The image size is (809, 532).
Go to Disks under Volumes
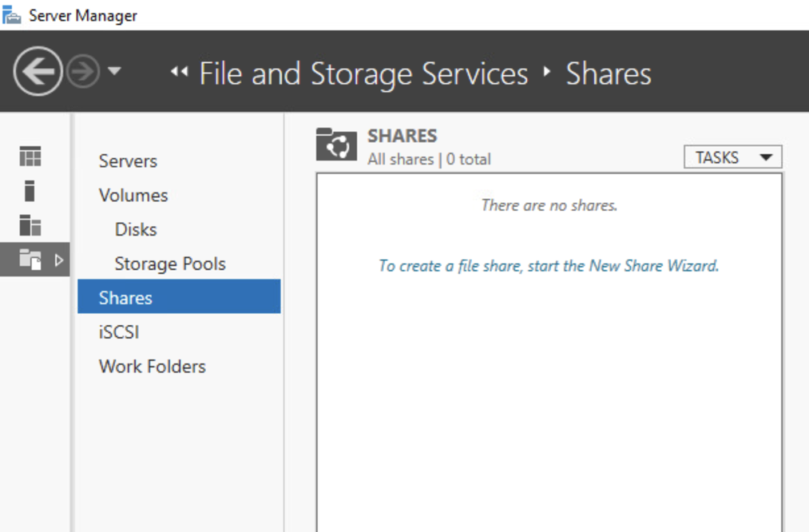[x=136, y=230]
